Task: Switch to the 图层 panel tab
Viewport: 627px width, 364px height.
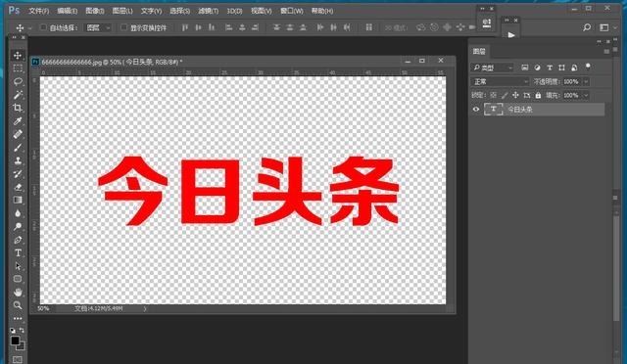Action: [x=479, y=51]
